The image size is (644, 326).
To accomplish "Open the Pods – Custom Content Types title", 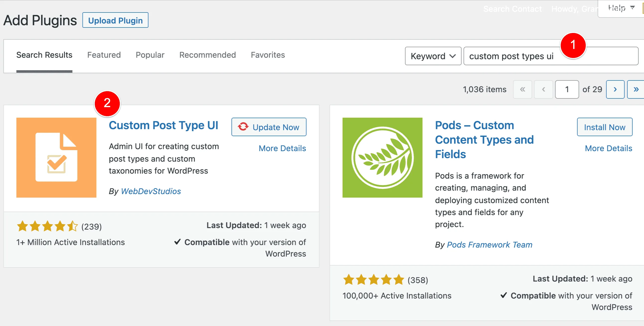I will (x=484, y=140).
